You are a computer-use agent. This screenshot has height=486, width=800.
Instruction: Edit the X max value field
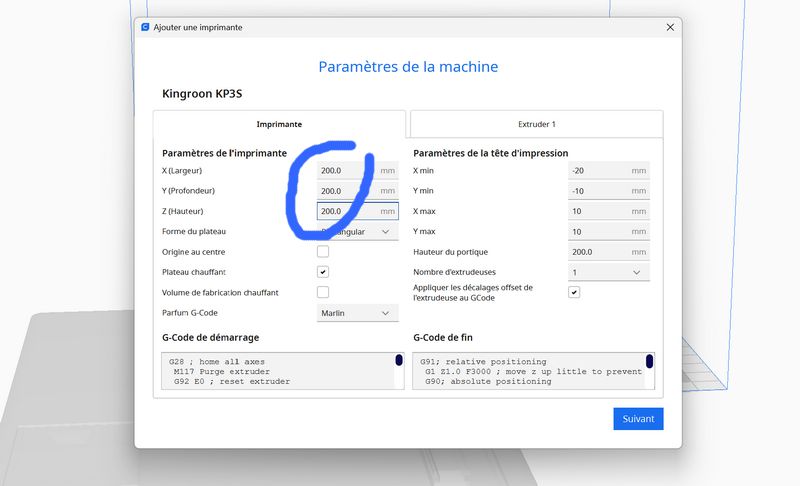pos(609,211)
